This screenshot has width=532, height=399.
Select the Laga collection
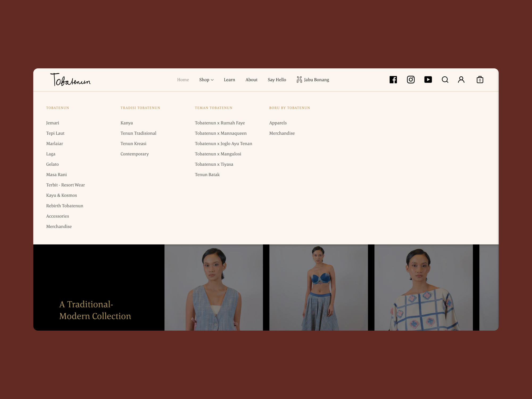click(51, 154)
